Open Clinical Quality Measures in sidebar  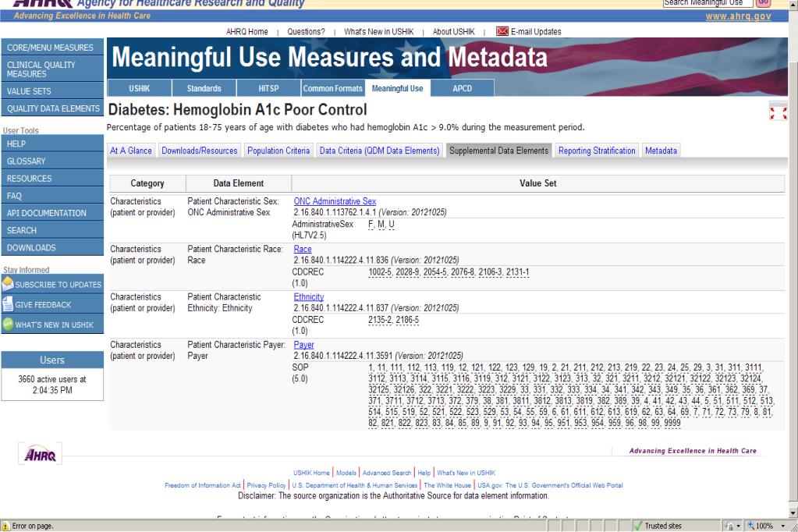pyautogui.click(x=52, y=69)
